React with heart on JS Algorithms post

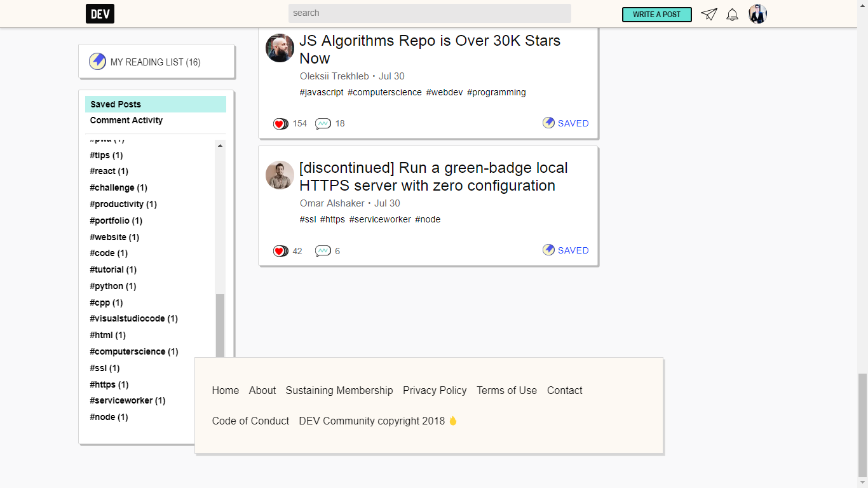click(280, 123)
